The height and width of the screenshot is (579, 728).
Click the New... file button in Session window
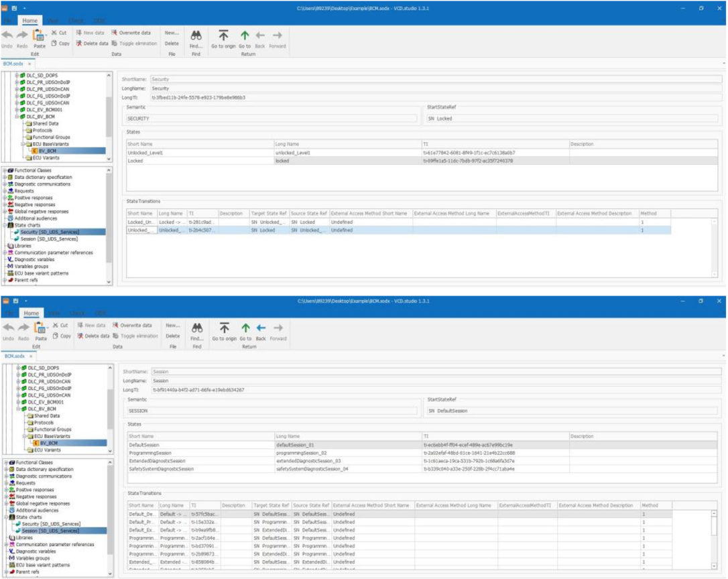coord(173,326)
